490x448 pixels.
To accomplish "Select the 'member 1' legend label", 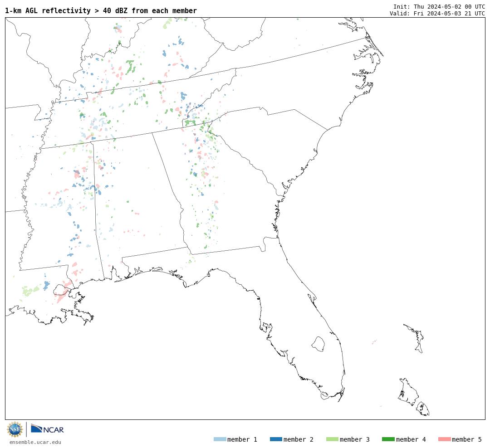I will click(242, 439).
